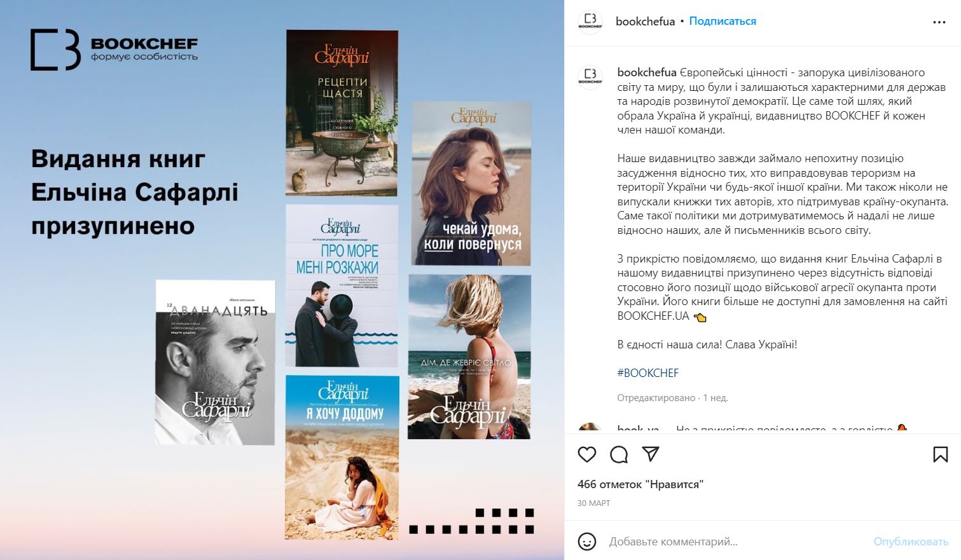The width and height of the screenshot is (961, 560).
Task: Follow the account via Подписаться
Action: [x=722, y=21]
